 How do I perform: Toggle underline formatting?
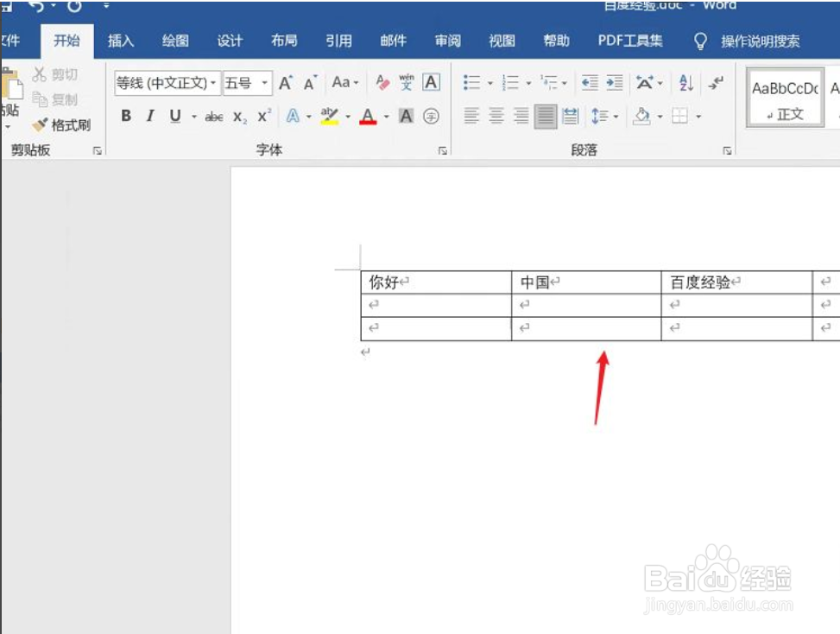click(x=175, y=115)
